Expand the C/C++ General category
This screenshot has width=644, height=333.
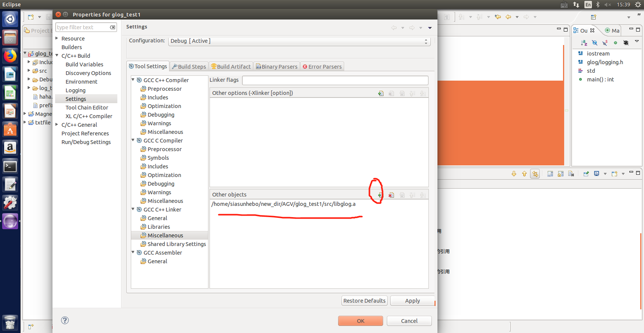point(57,124)
